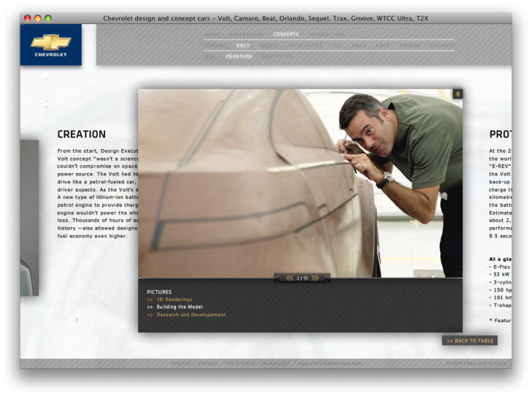Screen dimensions: 532x396
Task: Show Research and Developement pictures
Action: [x=191, y=315]
